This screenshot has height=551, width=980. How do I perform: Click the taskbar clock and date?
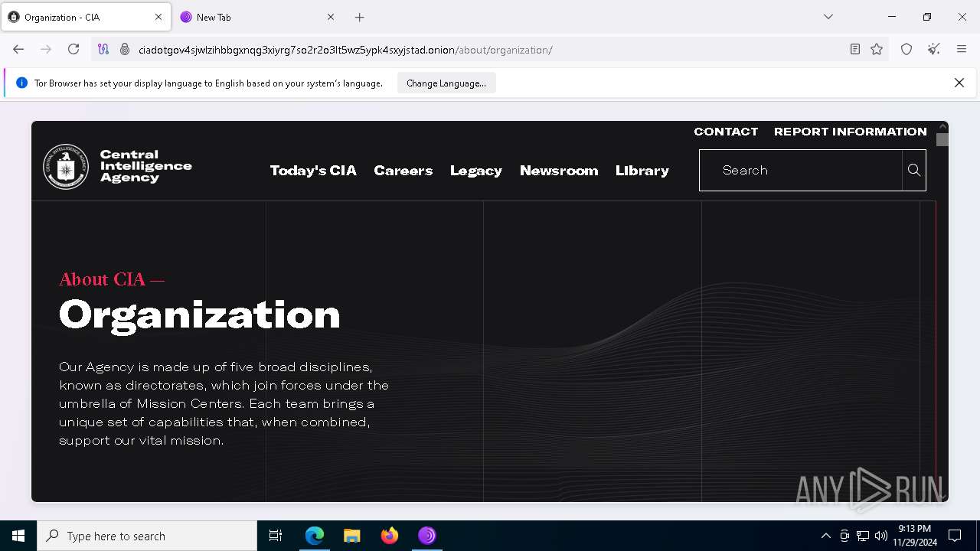tap(914, 536)
